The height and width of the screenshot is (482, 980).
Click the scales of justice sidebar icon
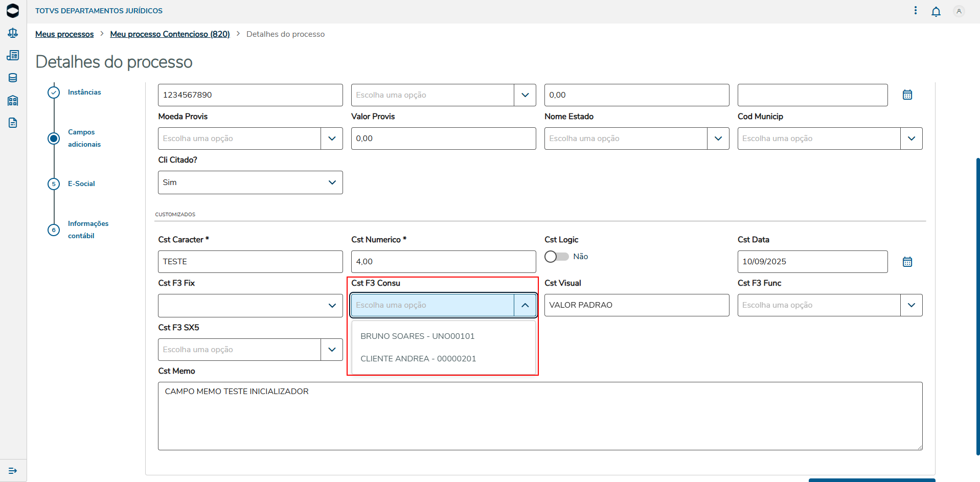coord(13,33)
